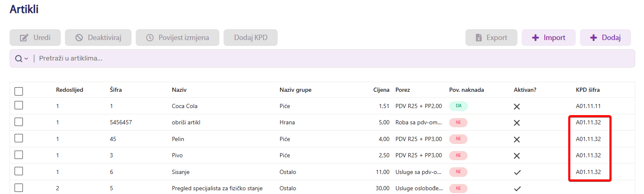The image size is (644, 194).
Task: Click the X inactive icon for Pelin
Action: pos(517,139)
